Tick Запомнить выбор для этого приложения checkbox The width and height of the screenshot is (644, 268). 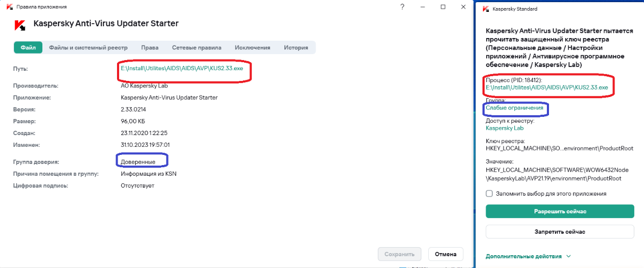(489, 193)
